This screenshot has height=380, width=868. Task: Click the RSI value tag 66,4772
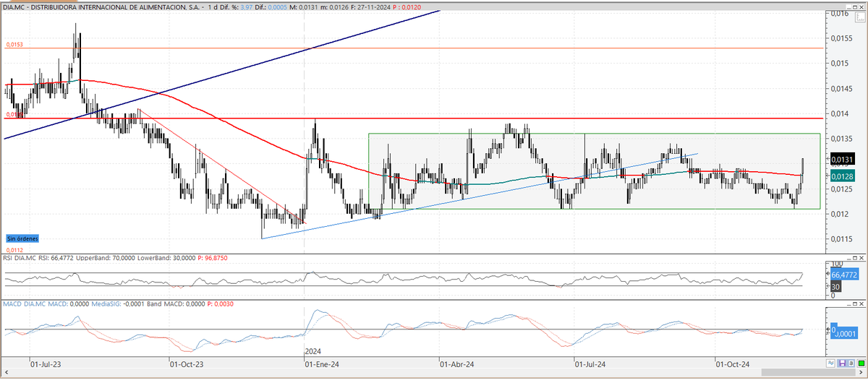pyautogui.click(x=844, y=275)
